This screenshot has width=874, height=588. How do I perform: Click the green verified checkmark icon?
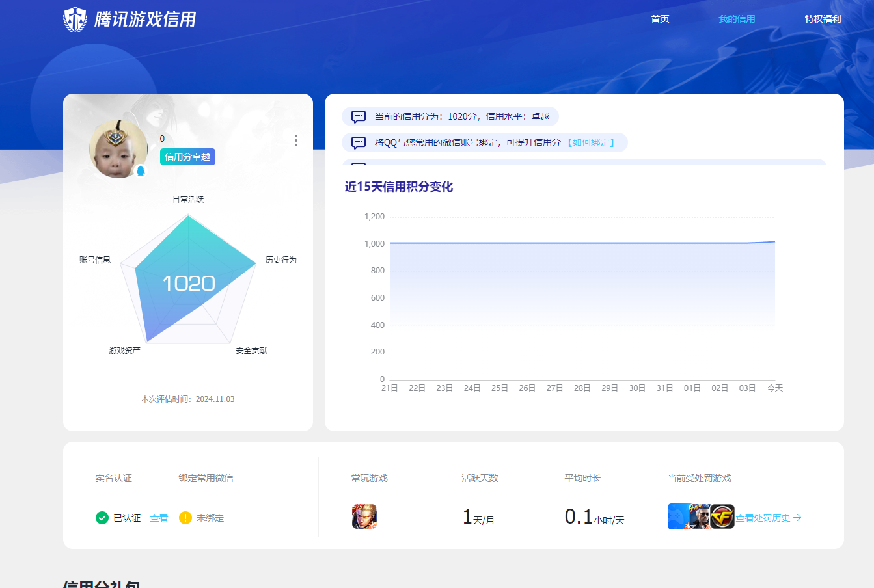[102, 518]
